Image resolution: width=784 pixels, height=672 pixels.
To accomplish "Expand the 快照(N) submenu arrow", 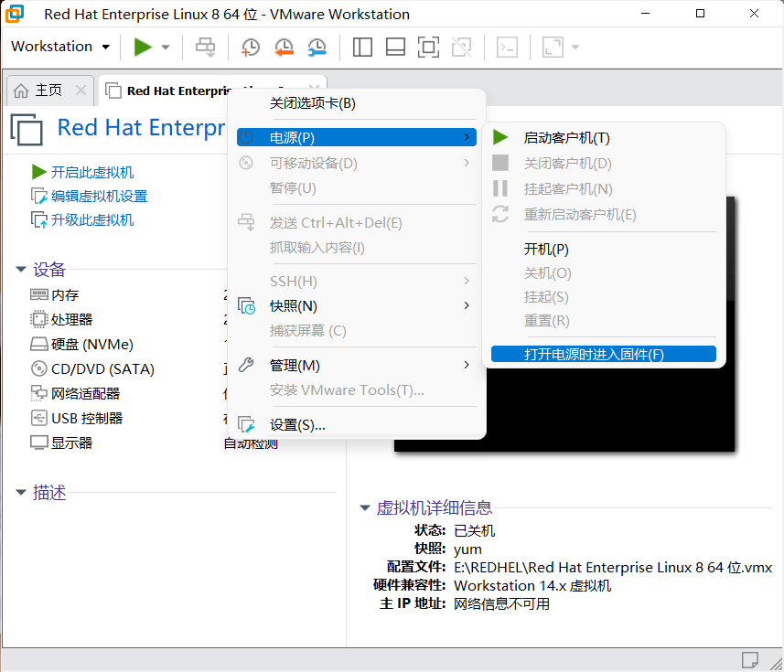I will pos(467,305).
